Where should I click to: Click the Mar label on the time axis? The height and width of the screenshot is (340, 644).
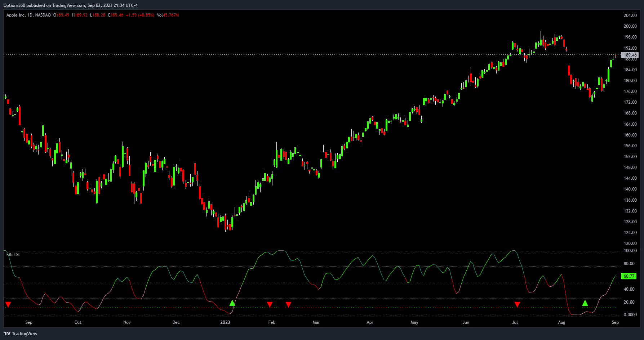click(x=316, y=322)
